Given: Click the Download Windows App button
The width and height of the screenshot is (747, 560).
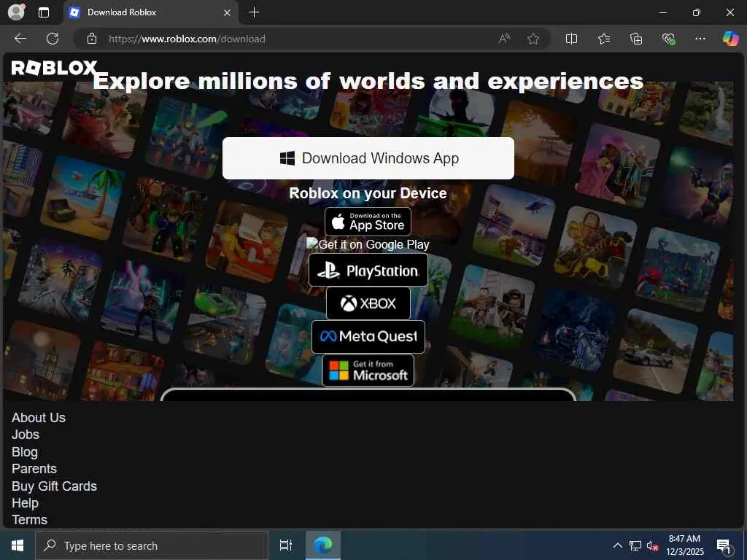Looking at the screenshot, I should 368,158.
